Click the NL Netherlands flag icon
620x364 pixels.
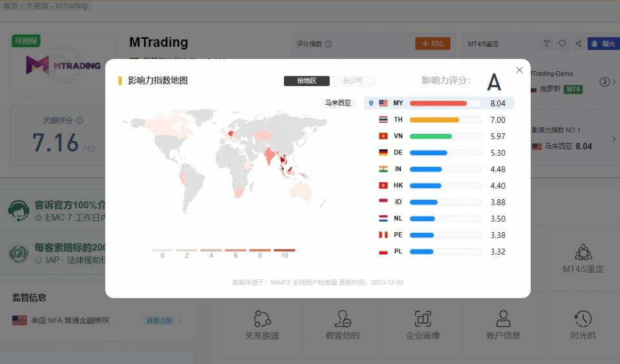click(x=383, y=218)
